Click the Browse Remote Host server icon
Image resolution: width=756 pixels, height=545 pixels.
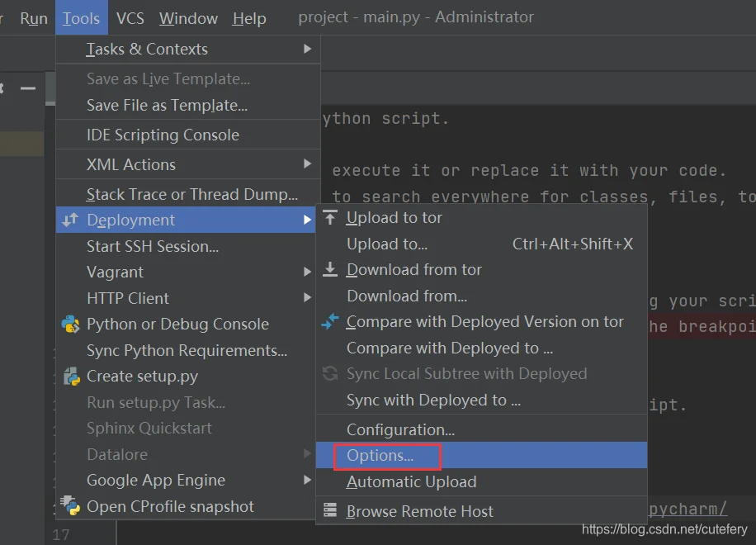tap(330, 511)
